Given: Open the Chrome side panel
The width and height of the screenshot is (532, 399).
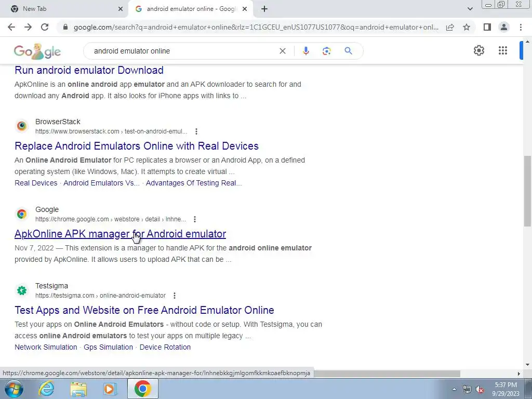Looking at the screenshot, I should 487,27.
